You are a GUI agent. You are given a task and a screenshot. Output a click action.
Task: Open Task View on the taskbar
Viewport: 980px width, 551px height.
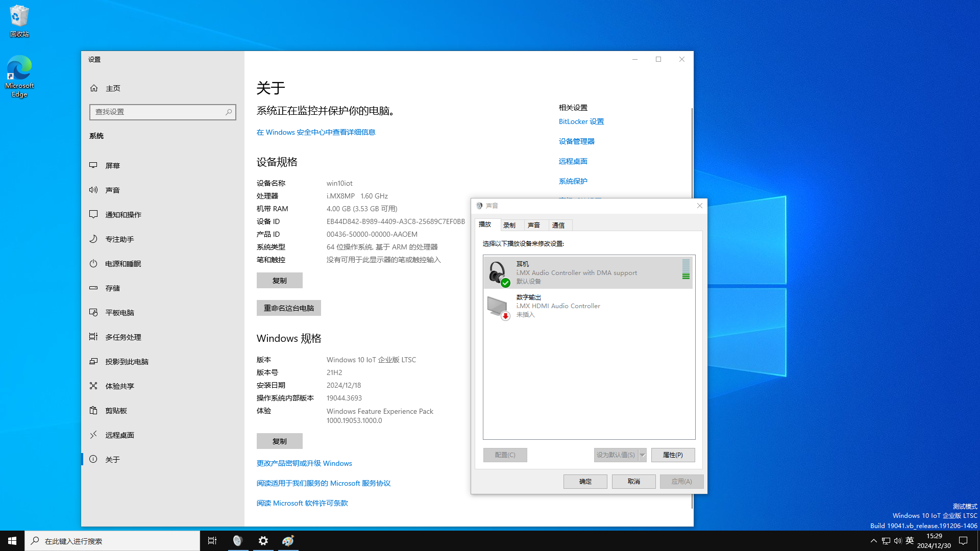tap(212, 541)
